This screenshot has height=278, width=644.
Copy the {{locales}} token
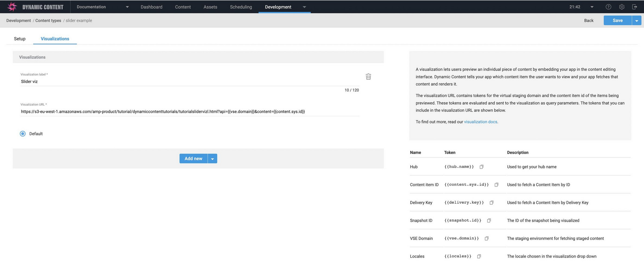click(479, 256)
